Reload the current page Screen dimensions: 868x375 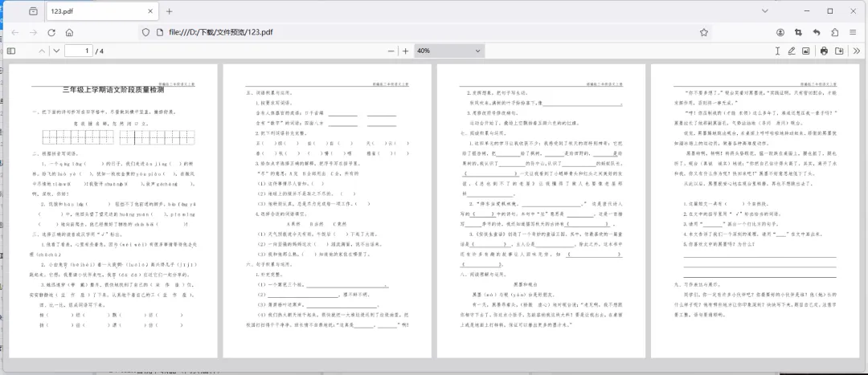[51, 33]
